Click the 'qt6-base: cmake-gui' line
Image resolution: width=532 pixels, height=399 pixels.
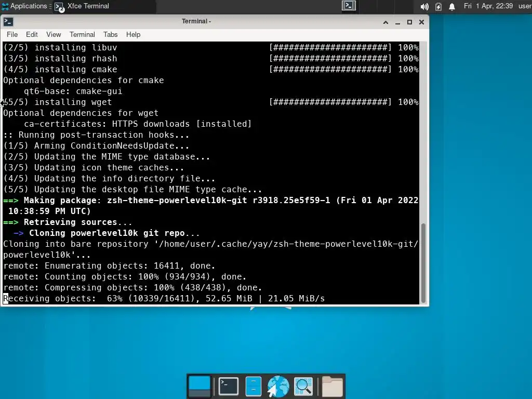pyautogui.click(x=73, y=91)
